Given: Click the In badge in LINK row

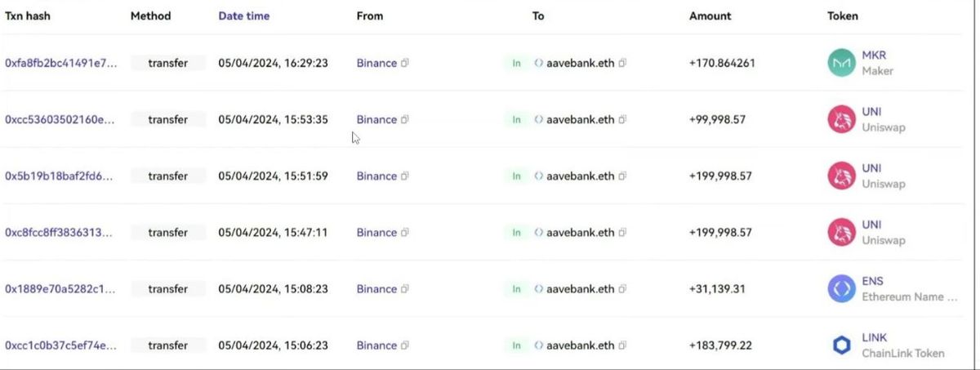Looking at the screenshot, I should pyautogui.click(x=516, y=345).
